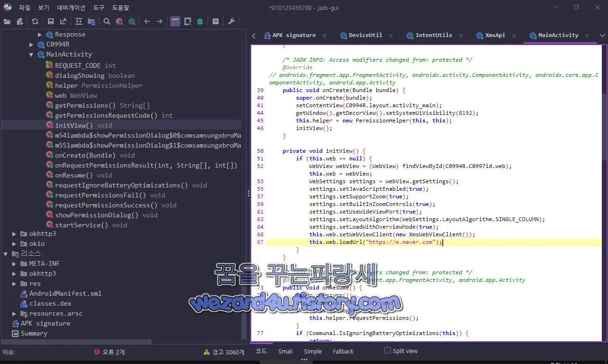Click the sync with editor icon
This screenshot has width=608, height=364.
79,21
